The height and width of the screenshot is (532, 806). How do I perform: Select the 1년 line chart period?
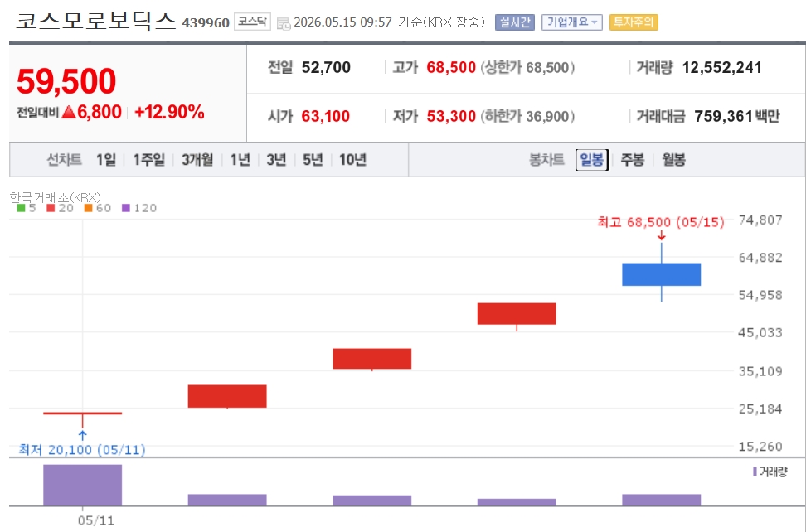pos(240,160)
